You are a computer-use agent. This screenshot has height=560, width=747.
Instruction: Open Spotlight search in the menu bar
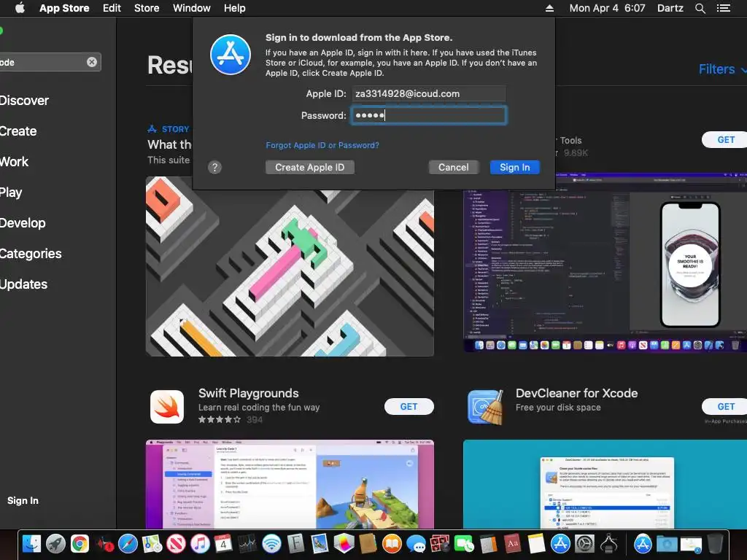700,8
